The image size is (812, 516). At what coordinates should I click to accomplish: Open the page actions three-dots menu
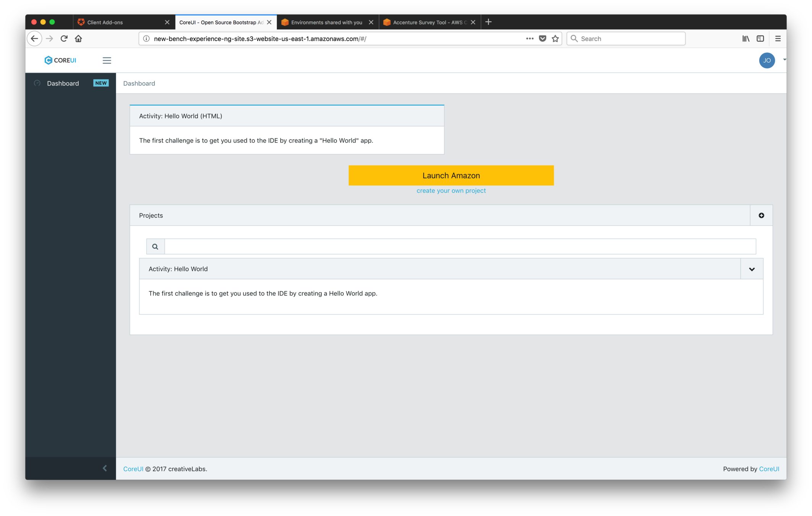click(x=529, y=39)
